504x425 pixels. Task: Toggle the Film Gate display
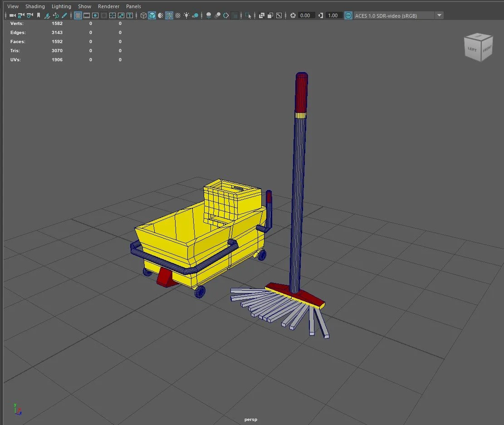87,15
